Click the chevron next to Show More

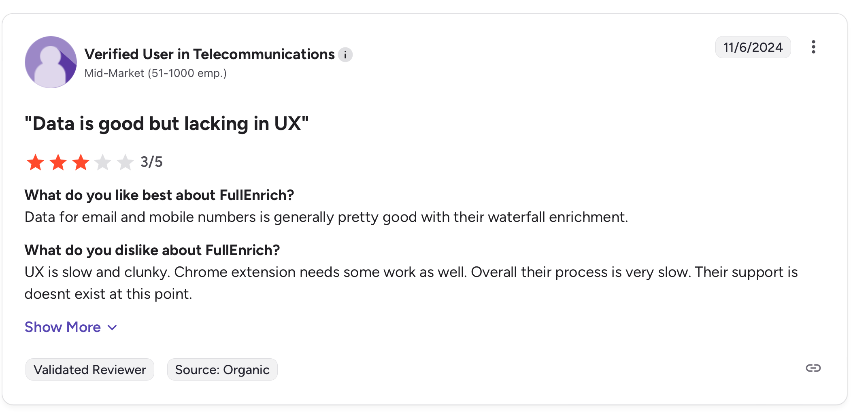[x=113, y=327]
